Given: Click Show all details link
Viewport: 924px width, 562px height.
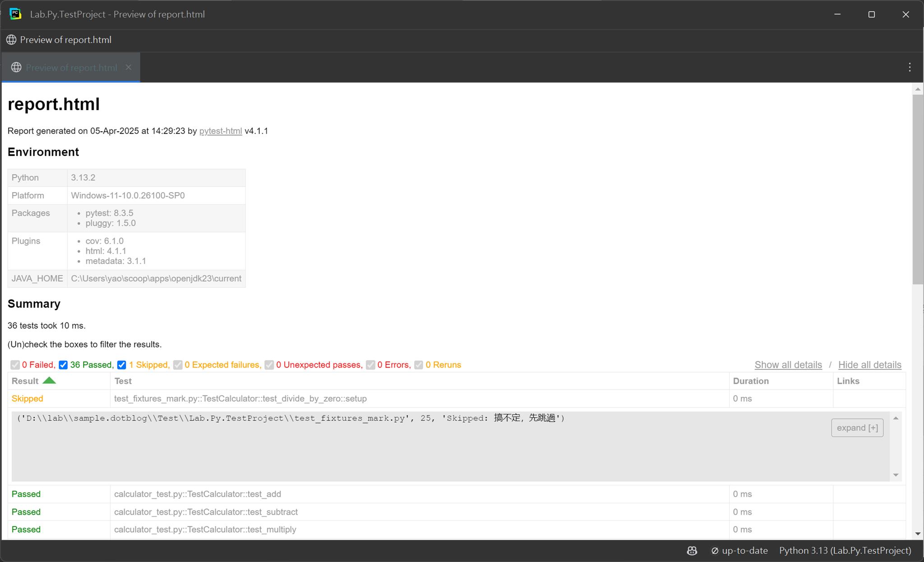Looking at the screenshot, I should [788, 365].
